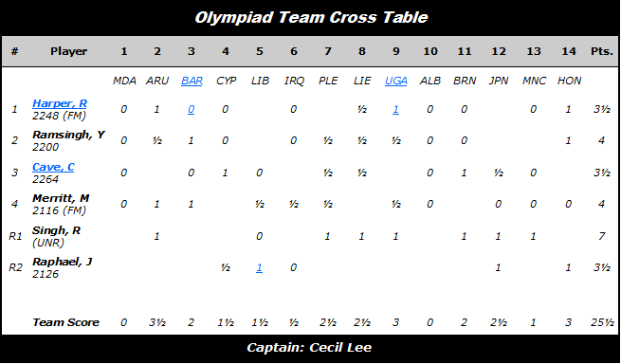
Task: Click the team total score 25½
Action: (602, 322)
